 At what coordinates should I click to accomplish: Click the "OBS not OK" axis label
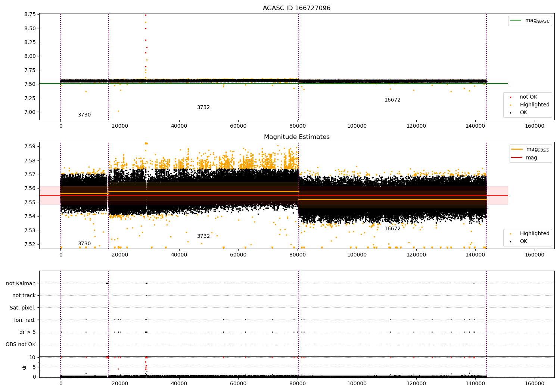click(21, 344)
